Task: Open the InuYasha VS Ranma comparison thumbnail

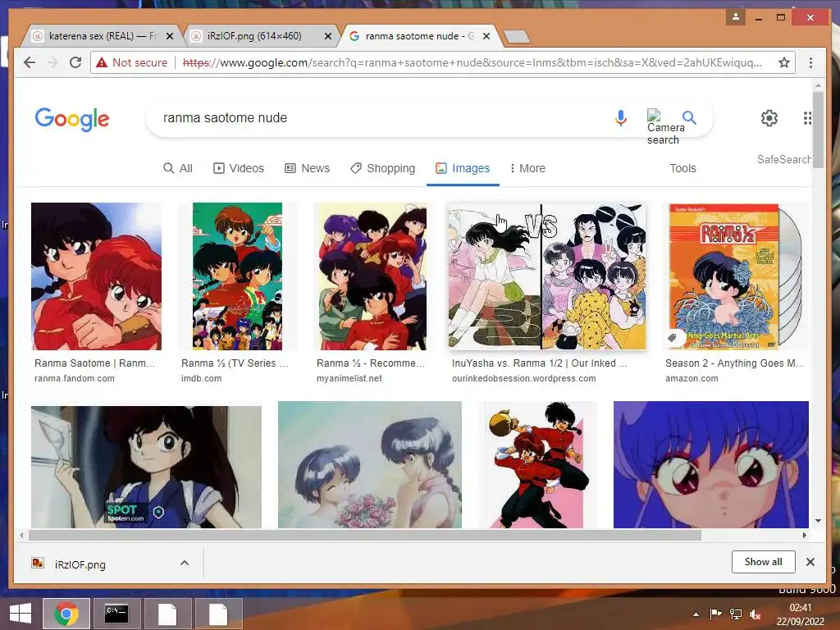Action: (547, 276)
